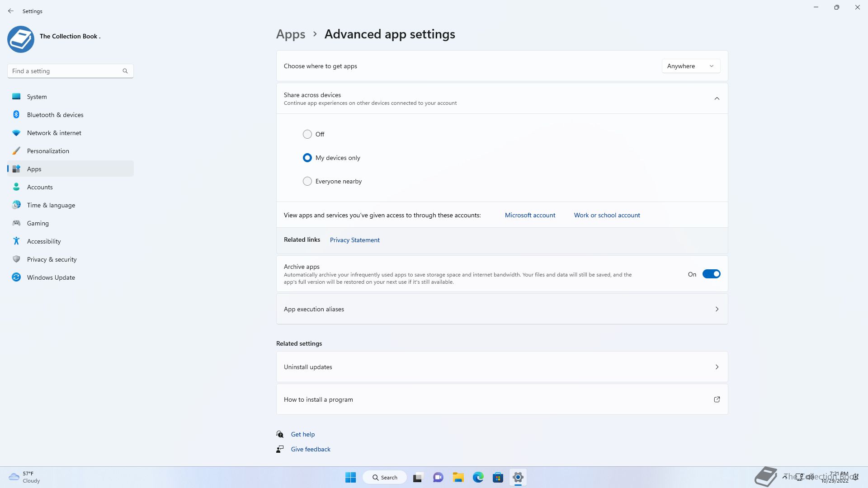
Task: Click the Give feedback icon
Action: pyautogui.click(x=280, y=449)
